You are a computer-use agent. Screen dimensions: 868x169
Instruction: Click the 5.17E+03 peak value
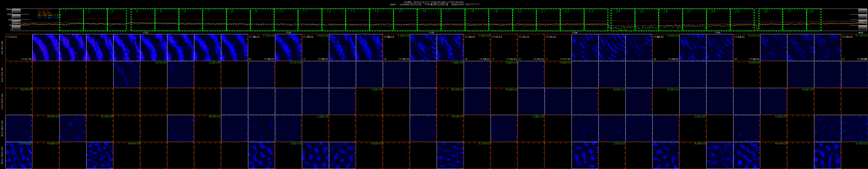pyautogui.click(x=862, y=36)
